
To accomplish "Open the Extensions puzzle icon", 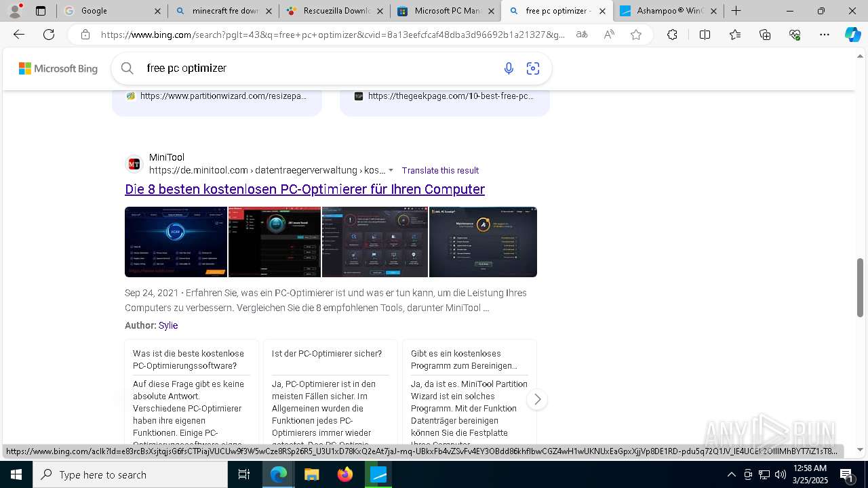I will tap(672, 35).
